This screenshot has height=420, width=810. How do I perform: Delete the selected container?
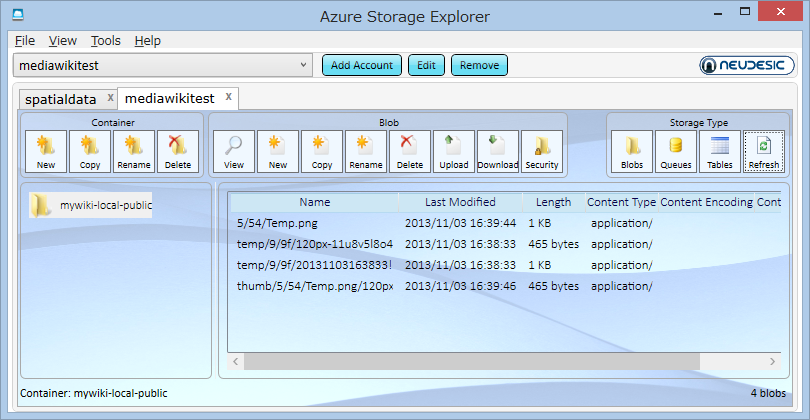(178, 151)
